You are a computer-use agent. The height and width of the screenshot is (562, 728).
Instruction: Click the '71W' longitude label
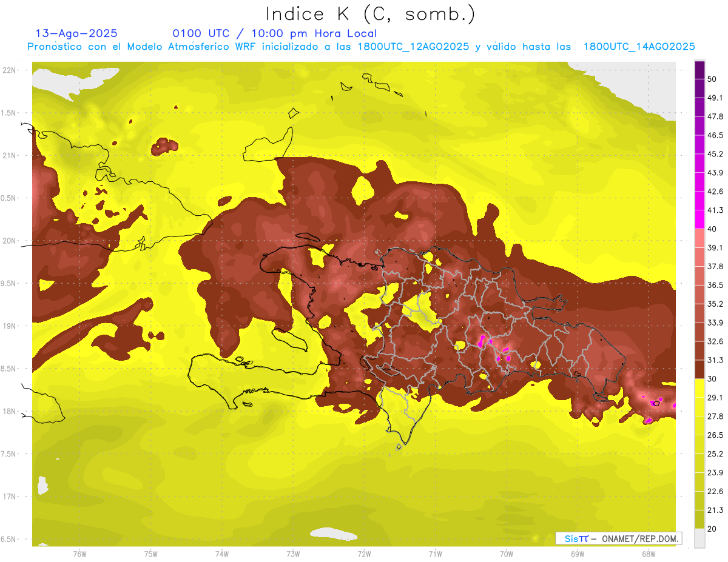click(x=434, y=554)
